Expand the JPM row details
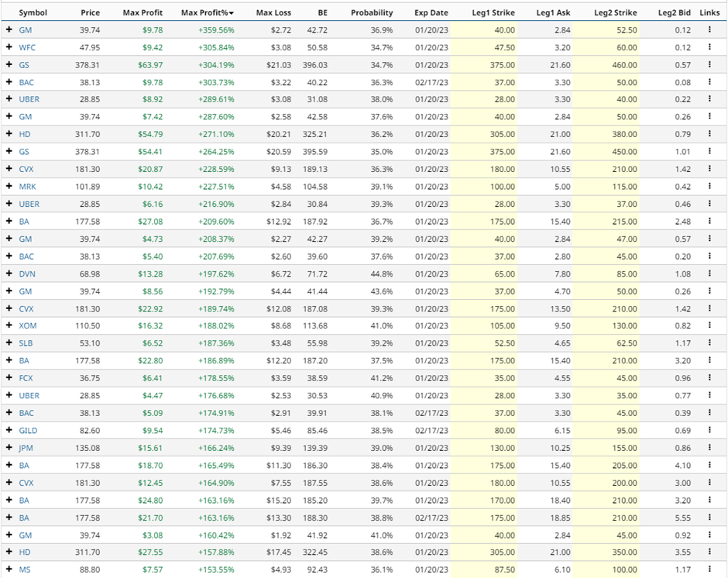The height and width of the screenshot is (578, 728). pyautogui.click(x=9, y=447)
